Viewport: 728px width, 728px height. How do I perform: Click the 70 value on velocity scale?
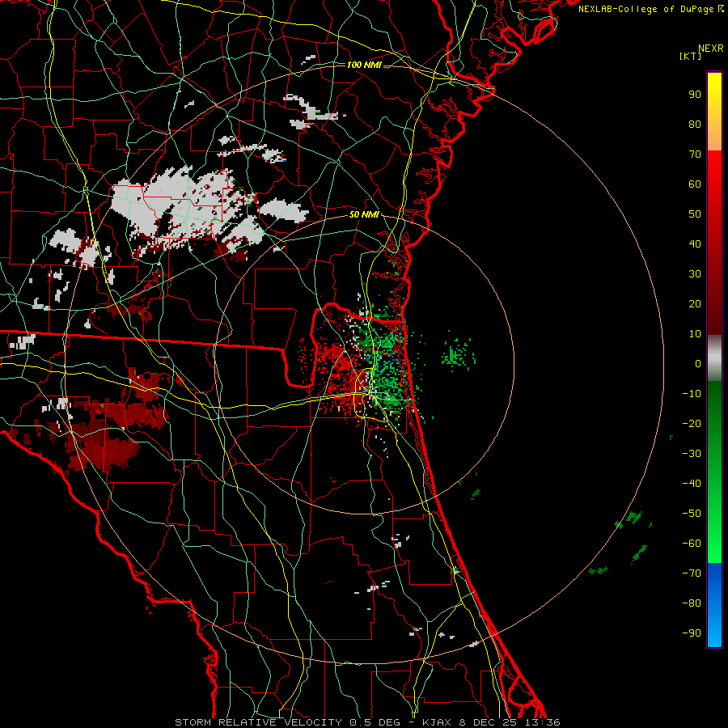pyautogui.click(x=695, y=154)
